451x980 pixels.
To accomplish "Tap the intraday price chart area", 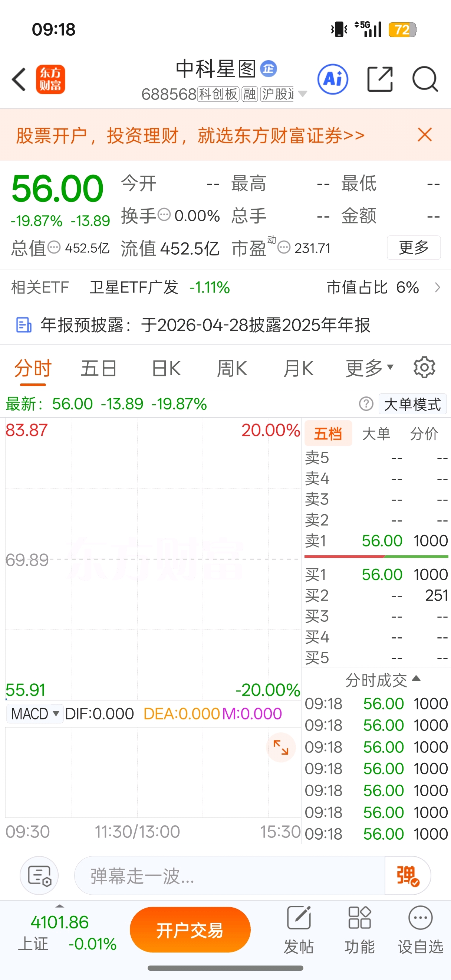I will 153,559.
